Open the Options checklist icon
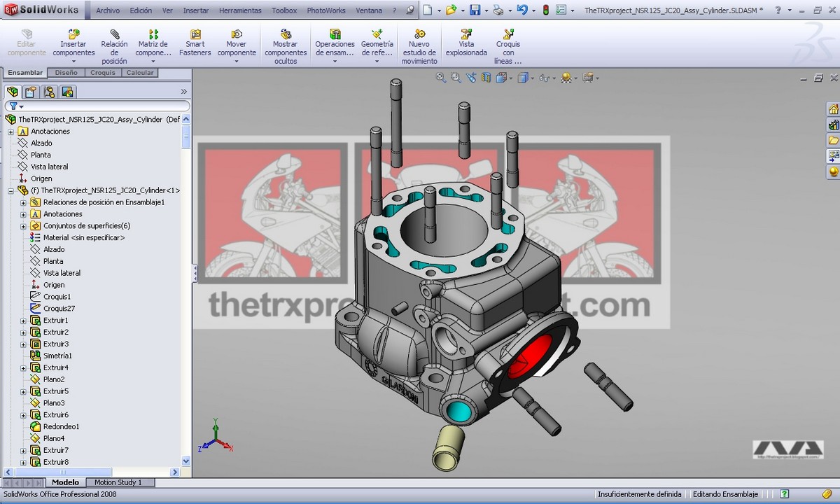 click(561, 10)
